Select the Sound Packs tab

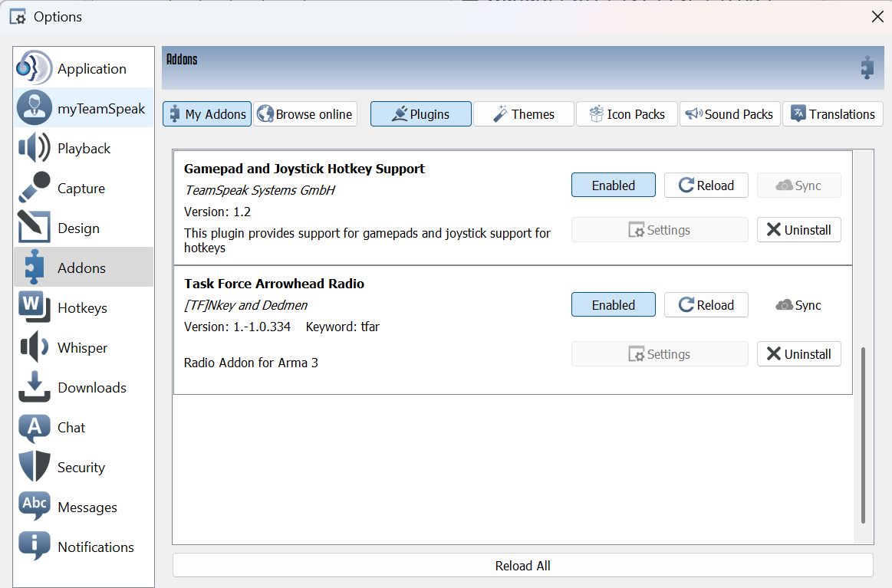coord(730,113)
